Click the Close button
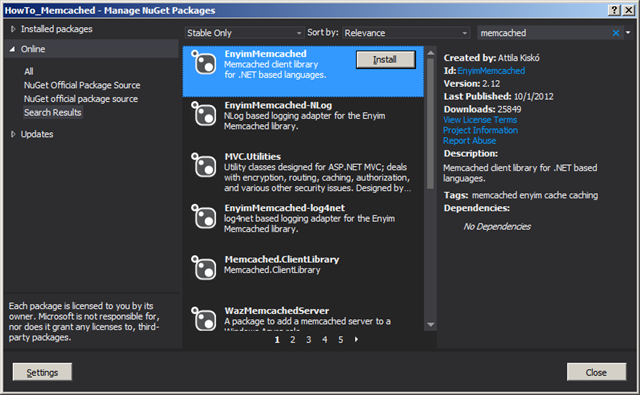Image resolution: width=640 pixels, height=395 pixels. [x=596, y=372]
